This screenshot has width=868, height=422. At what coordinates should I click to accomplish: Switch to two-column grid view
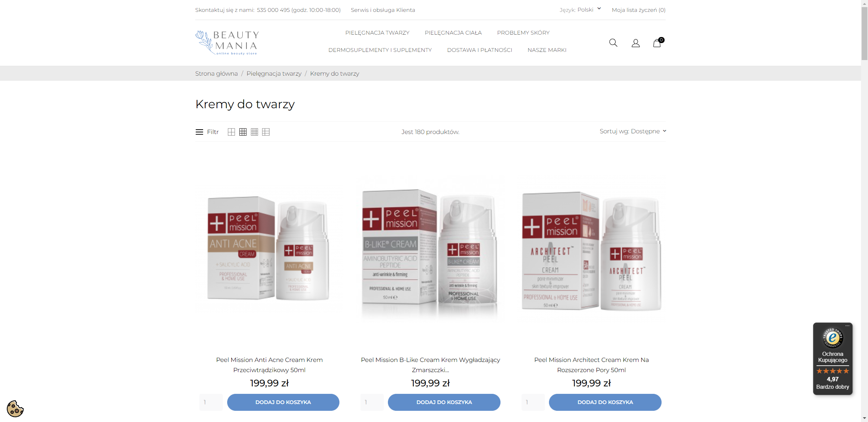pos(231,132)
